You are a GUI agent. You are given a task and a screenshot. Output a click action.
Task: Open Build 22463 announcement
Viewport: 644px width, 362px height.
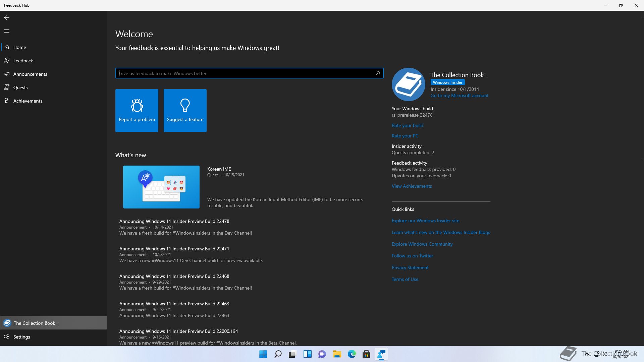click(x=174, y=304)
